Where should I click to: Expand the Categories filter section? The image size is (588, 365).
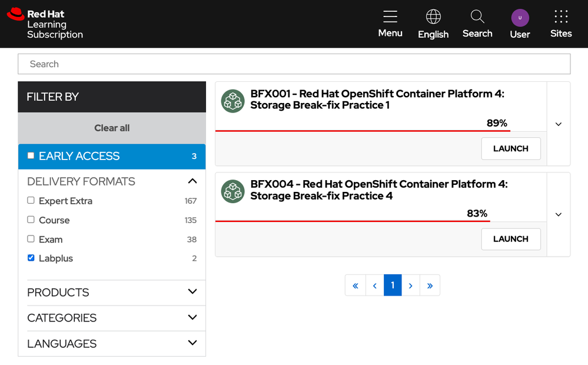tap(192, 317)
